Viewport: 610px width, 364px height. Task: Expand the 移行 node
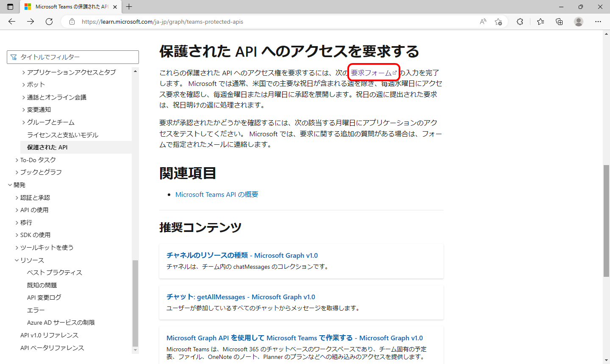point(17,223)
